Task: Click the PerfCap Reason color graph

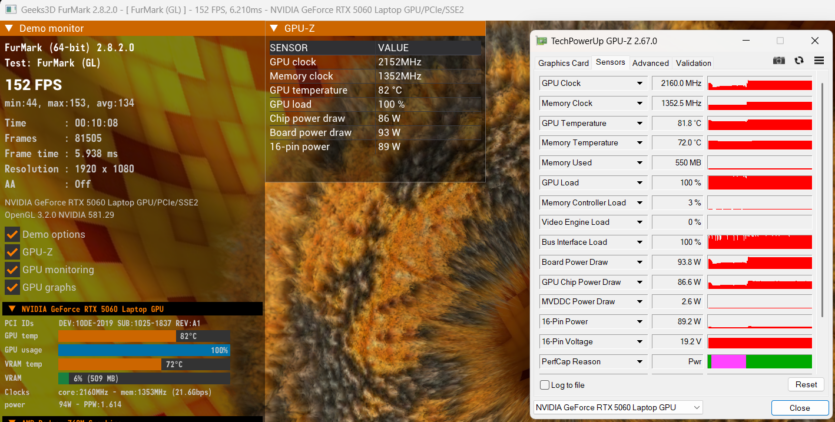Action: pyautogui.click(x=759, y=361)
